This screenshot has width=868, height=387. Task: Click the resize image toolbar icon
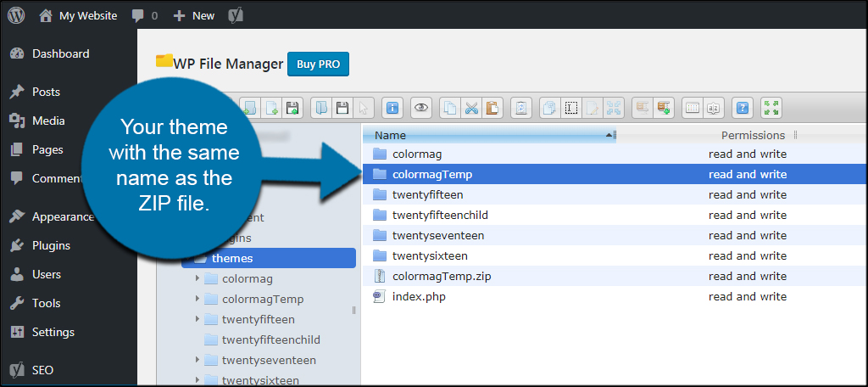(x=613, y=108)
